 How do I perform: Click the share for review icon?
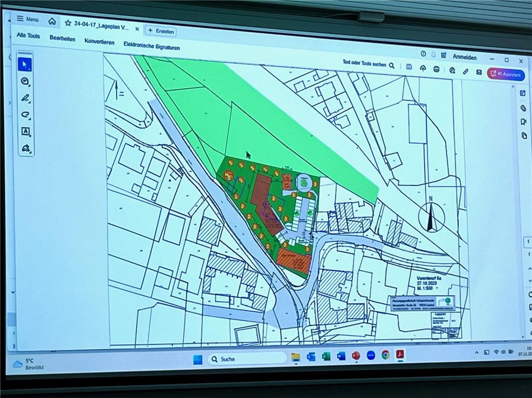click(x=452, y=70)
